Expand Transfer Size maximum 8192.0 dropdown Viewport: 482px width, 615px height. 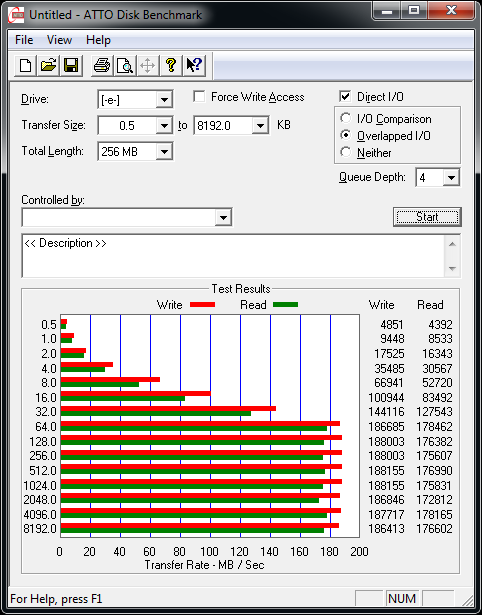pos(260,126)
